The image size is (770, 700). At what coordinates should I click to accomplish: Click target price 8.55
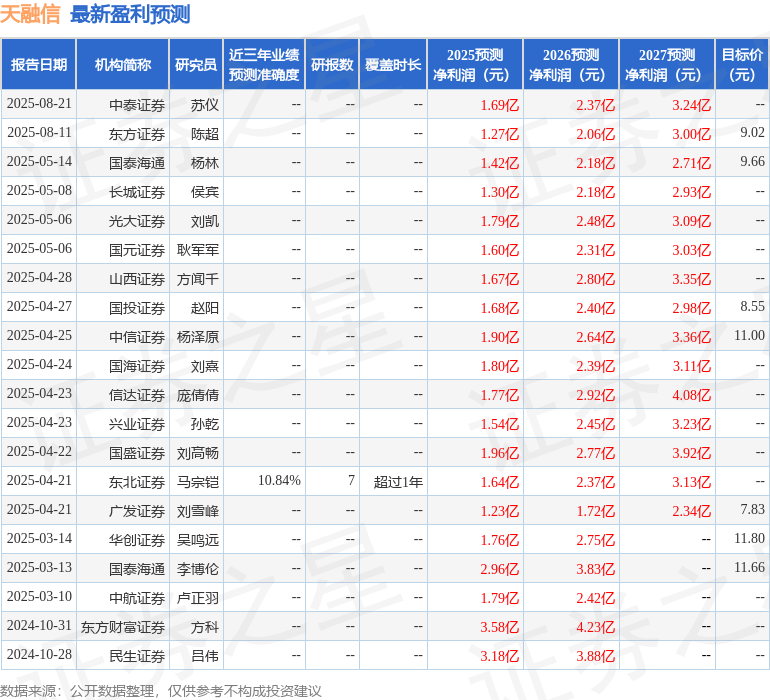pos(752,307)
